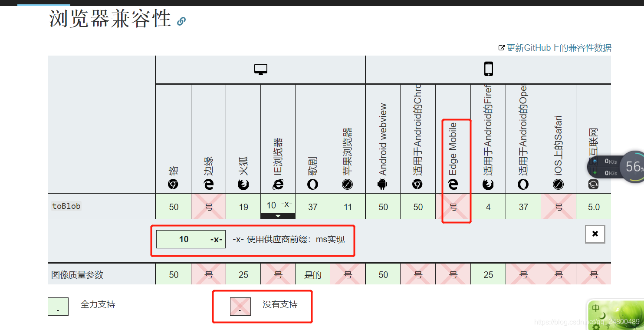Click the iOS上的Safari column header text
Viewport: 644px width, 330px height.
[x=559, y=145]
